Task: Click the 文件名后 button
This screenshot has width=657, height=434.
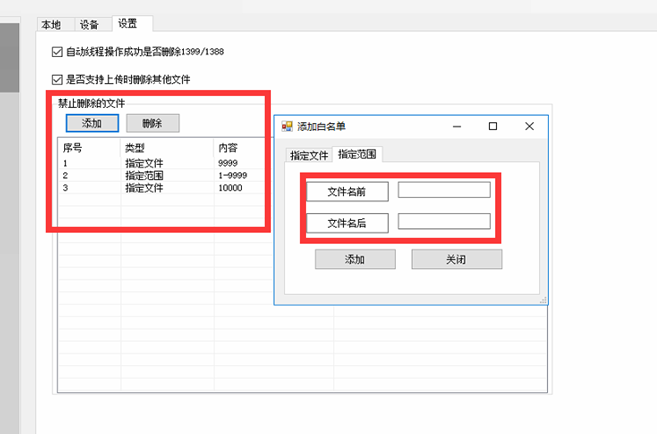Action: [347, 223]
